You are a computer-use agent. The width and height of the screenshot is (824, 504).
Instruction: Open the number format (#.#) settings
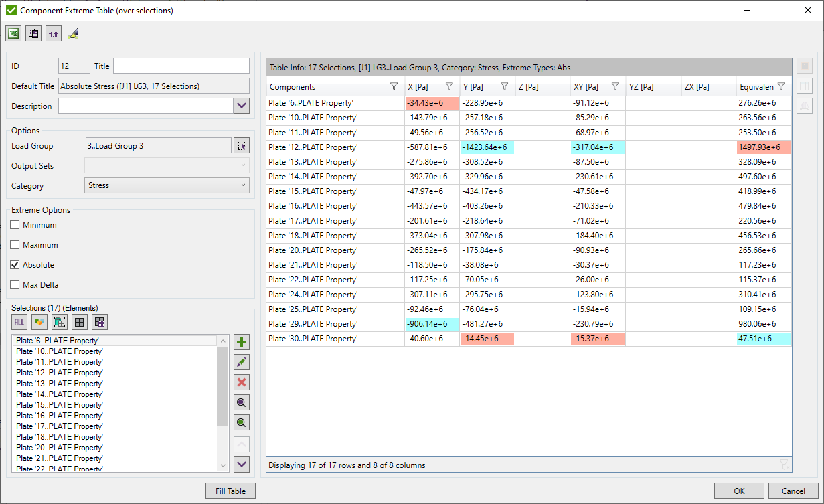click(53, 33)
